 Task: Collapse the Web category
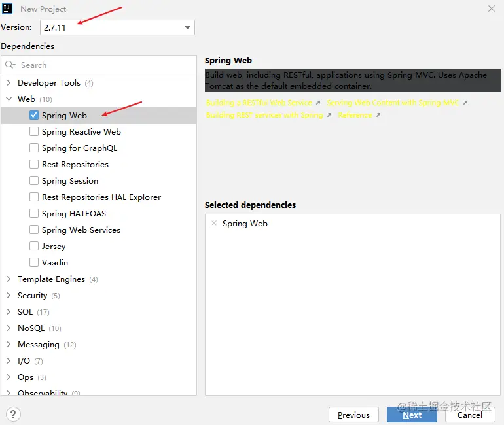tap(9, 99)
